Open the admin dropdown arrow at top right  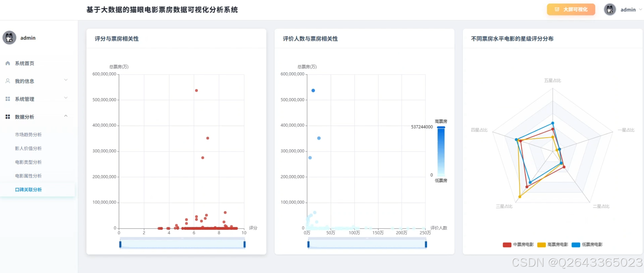[640, 10]
